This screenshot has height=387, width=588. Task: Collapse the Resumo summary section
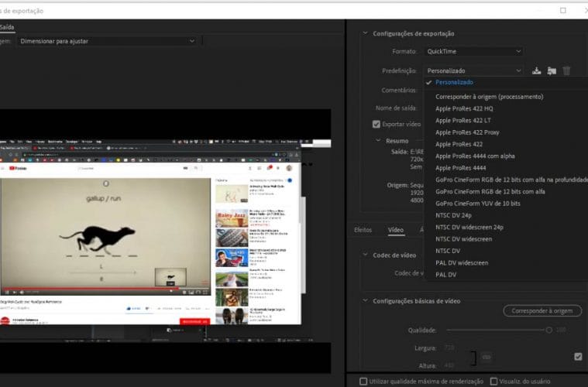378,141
